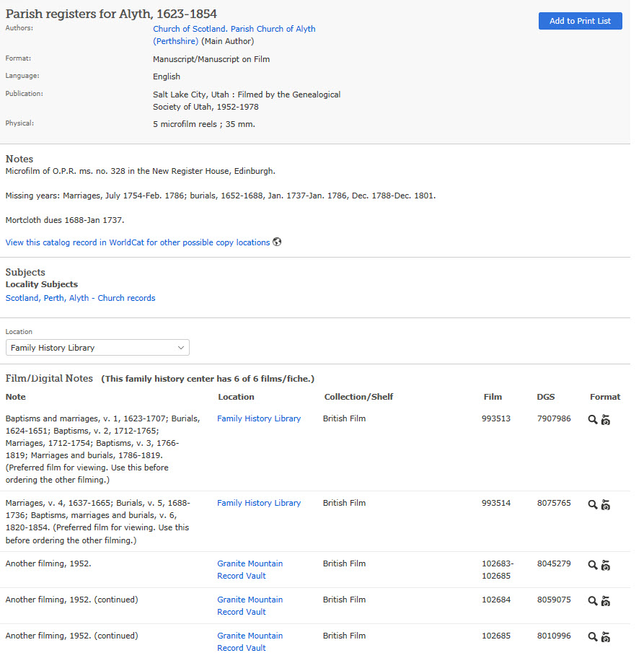
Task: Click camera icon for films 102683-102685
Action: pos(605,565)
